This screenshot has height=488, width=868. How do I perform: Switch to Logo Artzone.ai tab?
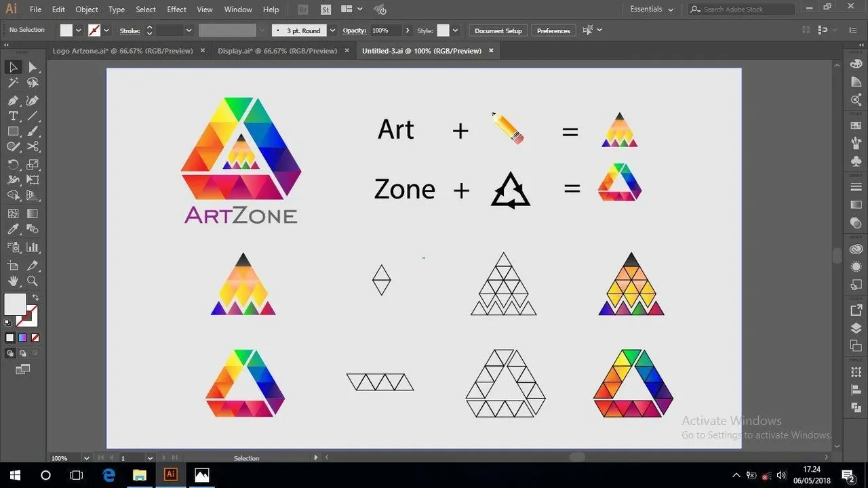(x=123, y=51)
